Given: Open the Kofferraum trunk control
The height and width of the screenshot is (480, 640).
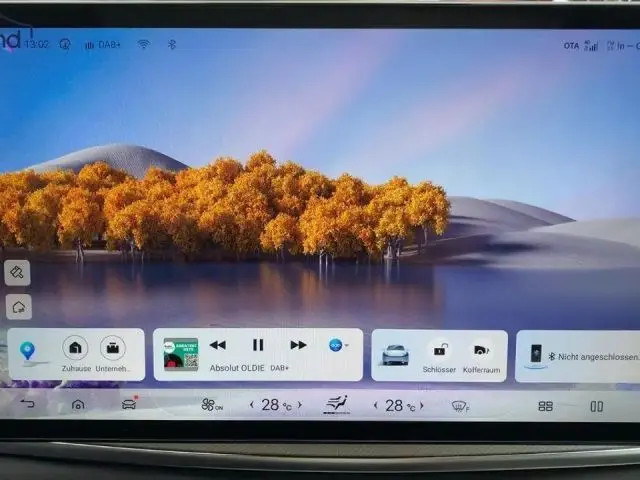Looking at the screenshot, I should click(481, 351).
